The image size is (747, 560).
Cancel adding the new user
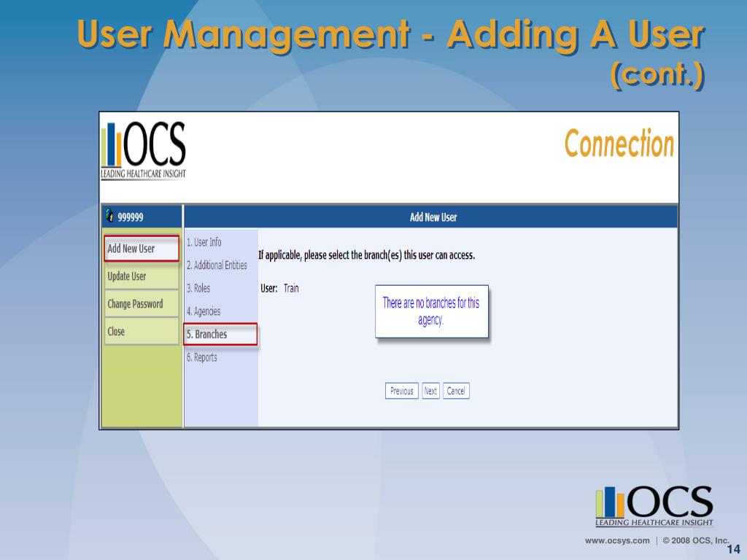[x=456, y=391]
